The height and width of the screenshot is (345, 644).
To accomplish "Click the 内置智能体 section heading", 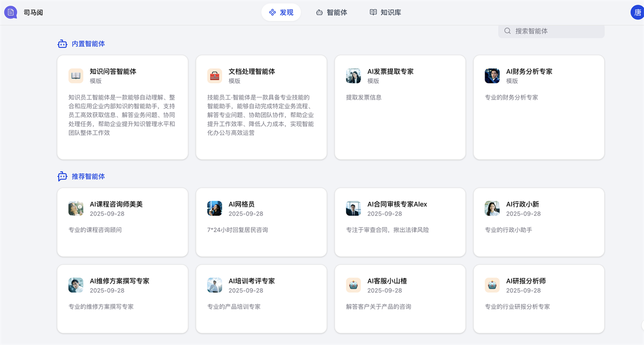I will [x=88, y=44].
